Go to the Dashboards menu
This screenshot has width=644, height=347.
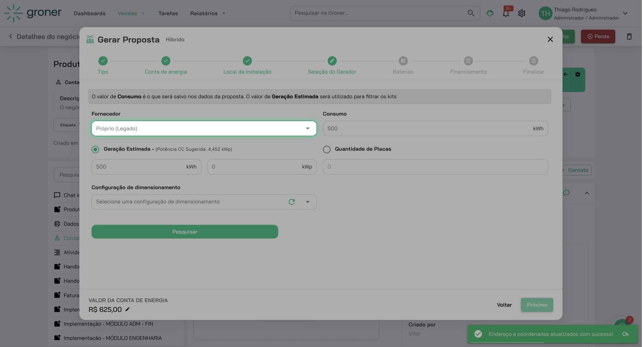(90, 13)
